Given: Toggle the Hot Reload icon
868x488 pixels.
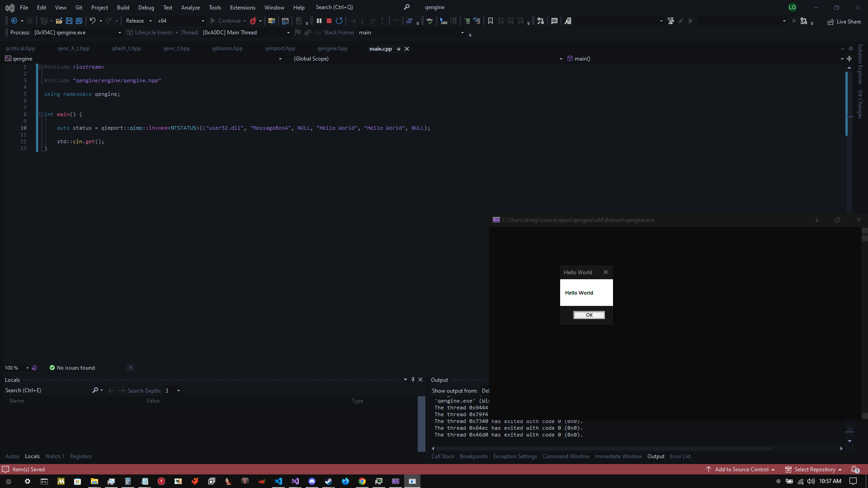Looking at the screenshot, I should pyautogui.click(x=253, y=21).
